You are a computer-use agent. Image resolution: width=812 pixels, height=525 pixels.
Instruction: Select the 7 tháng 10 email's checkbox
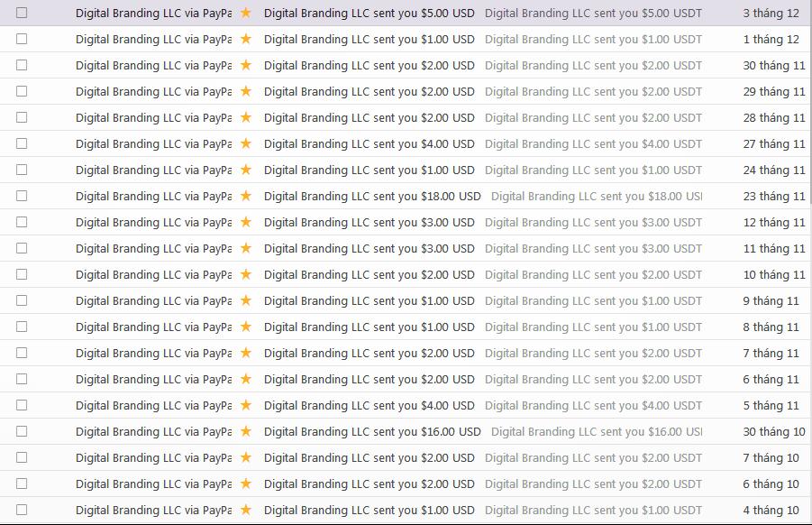click(x=22, y=457)
